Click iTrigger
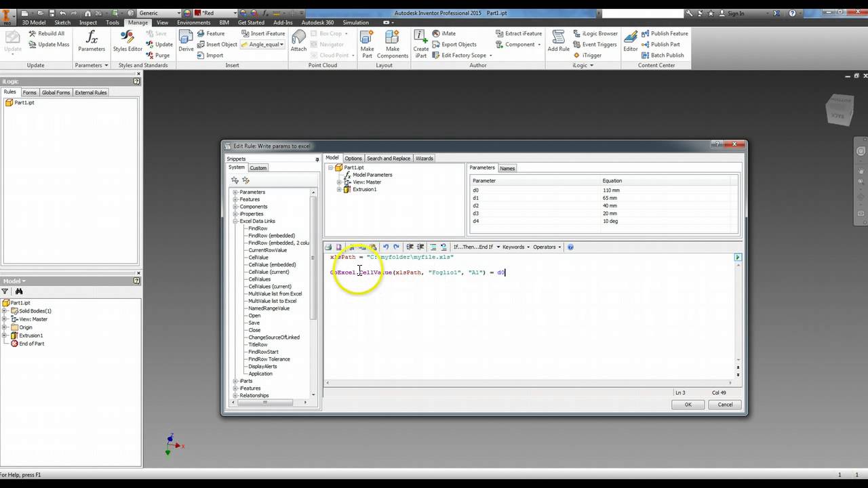Screen dimensions: 868x488 coord(587,56)
